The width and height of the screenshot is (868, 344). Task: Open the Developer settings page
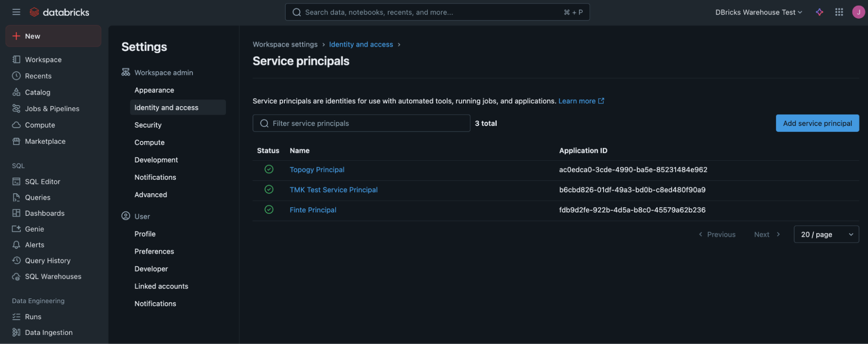[151, 269]
